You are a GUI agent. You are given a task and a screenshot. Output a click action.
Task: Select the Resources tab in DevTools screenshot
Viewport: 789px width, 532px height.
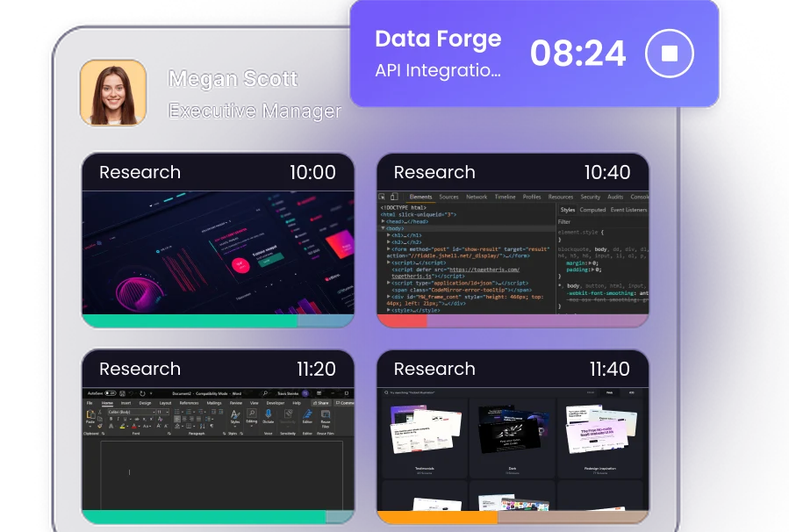561,197
